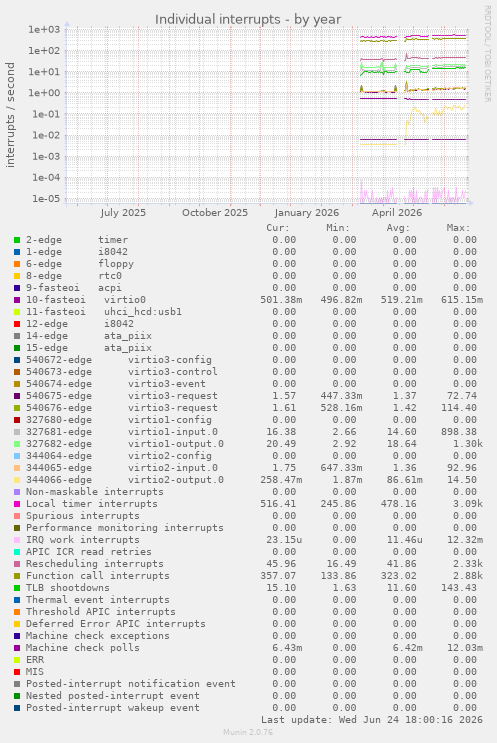
Task: Click the light green virtio1-output.0 swatch
Action: pyautogui.click(x=17, y=444)
